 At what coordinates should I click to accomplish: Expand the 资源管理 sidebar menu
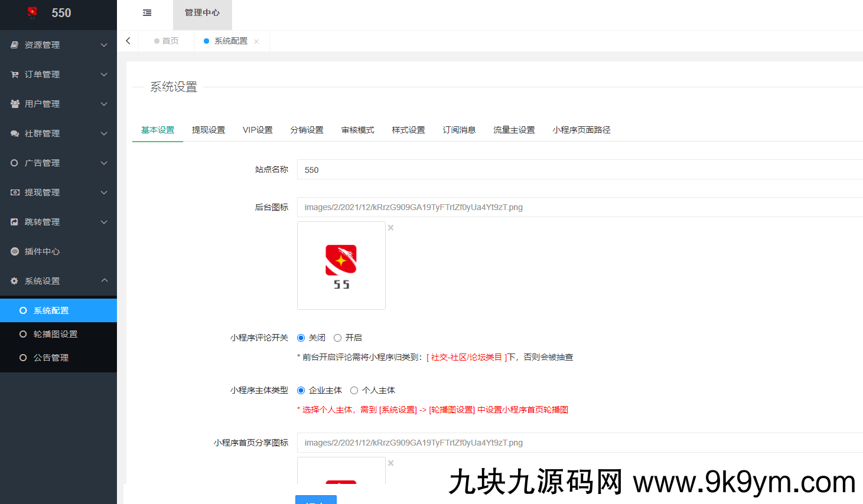(58, 45)
